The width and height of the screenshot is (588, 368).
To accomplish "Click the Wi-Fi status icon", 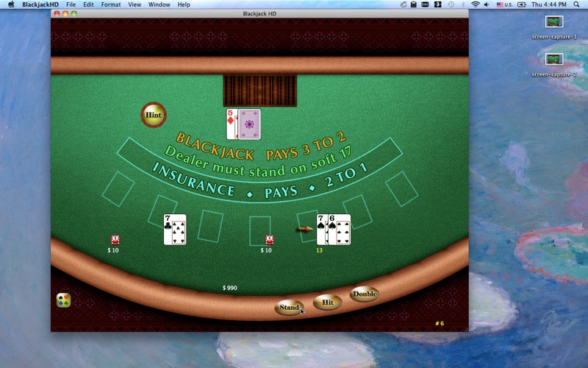I will (476, 4).
